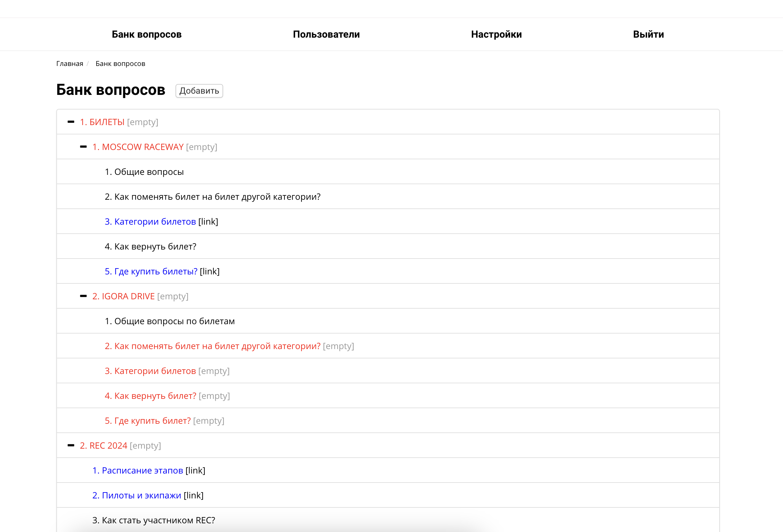Open the Где купить билеты? link item
This screenshot has width=783, height=532.
click(151, 271)
